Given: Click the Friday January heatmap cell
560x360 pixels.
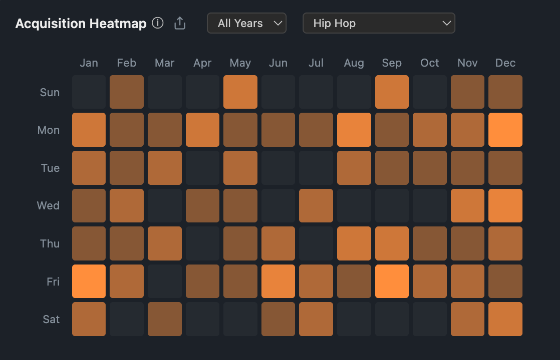Looking at the screenshot, I should [89, 281].
